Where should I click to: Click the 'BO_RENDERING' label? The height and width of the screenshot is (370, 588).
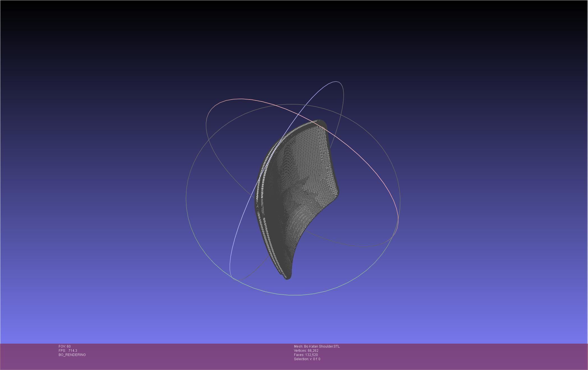point(72,355)
